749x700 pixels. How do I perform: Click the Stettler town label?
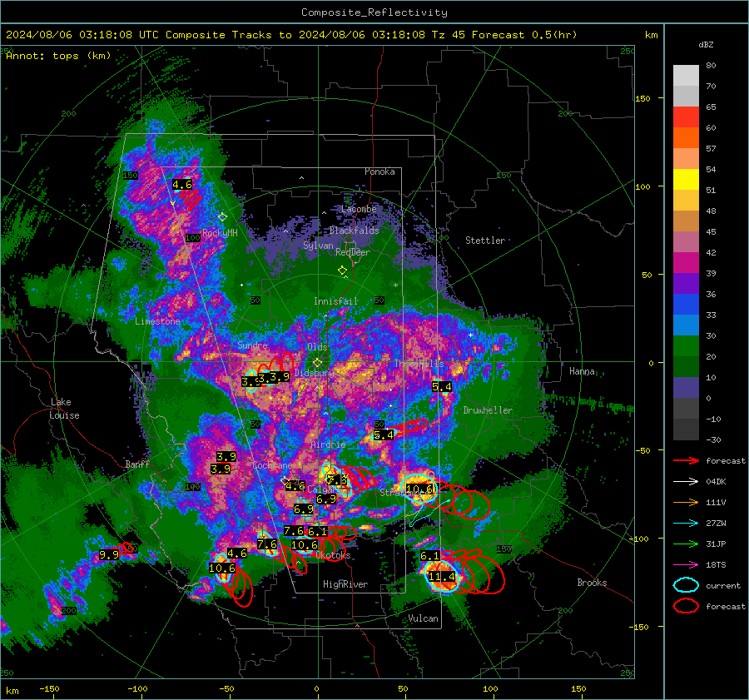click(485, 241)
